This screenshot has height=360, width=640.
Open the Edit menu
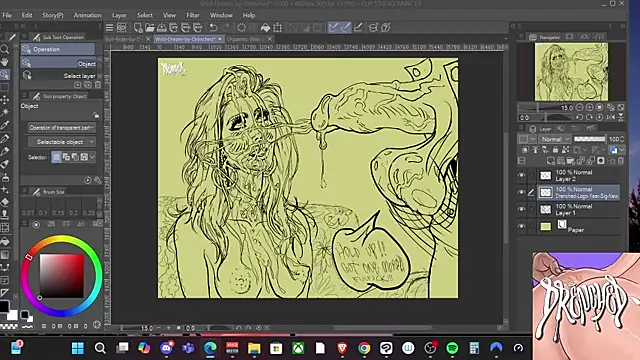27,15
